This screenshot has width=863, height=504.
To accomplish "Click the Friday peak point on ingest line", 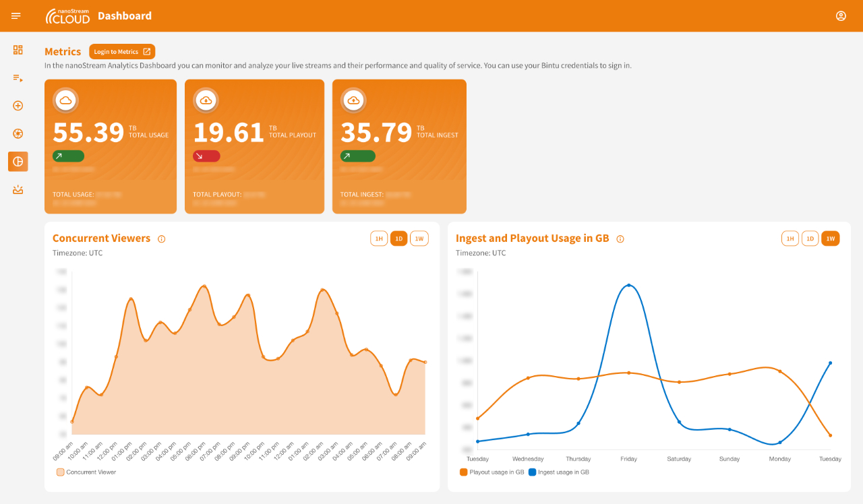I will point(629,285).
